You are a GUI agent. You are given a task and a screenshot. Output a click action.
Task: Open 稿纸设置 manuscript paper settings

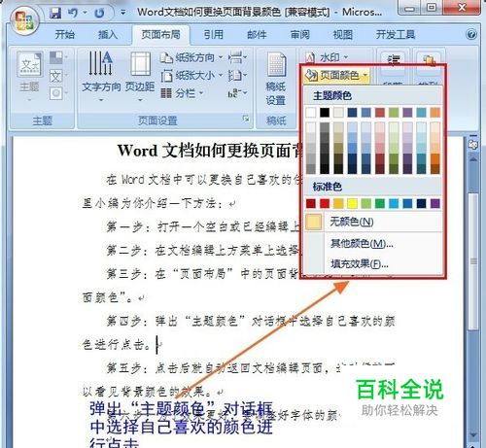[x=276, y=80]
